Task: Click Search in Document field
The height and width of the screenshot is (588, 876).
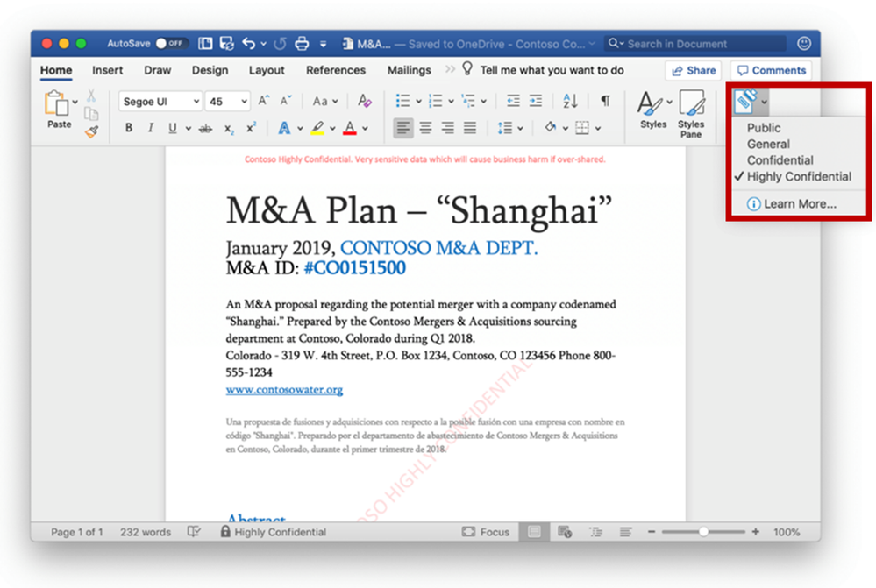Action: pos(695,44)
